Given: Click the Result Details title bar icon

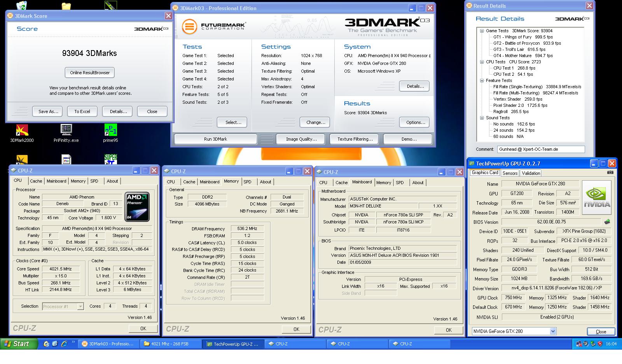Looking at the screenshot, I should [470, 5].
